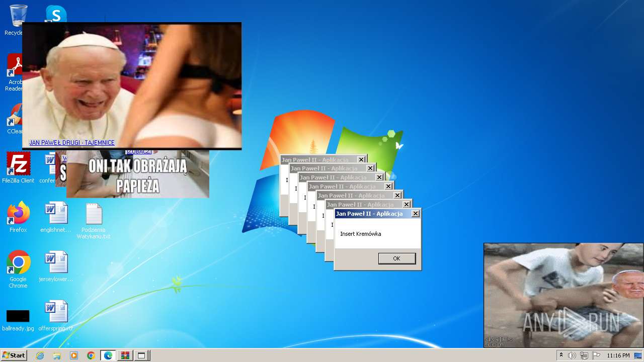644x362 pixels.
Task: Close the fourth-from-back Jan Paweł II dialog
Action: click(x=388, y=187)
